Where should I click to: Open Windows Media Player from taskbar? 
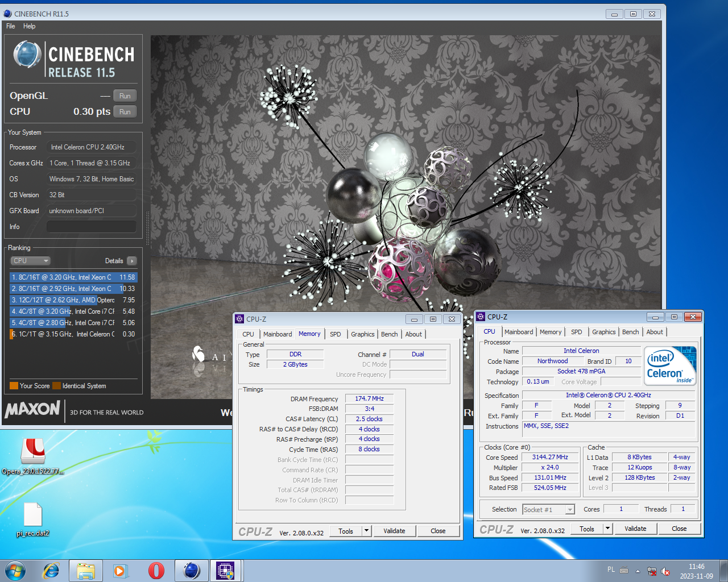tap(121, 571)
